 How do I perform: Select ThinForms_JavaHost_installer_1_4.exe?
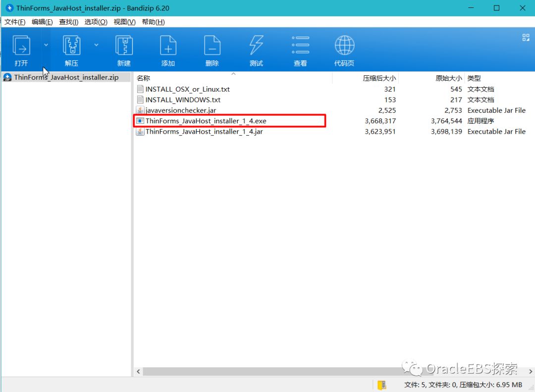click(206, 121)
